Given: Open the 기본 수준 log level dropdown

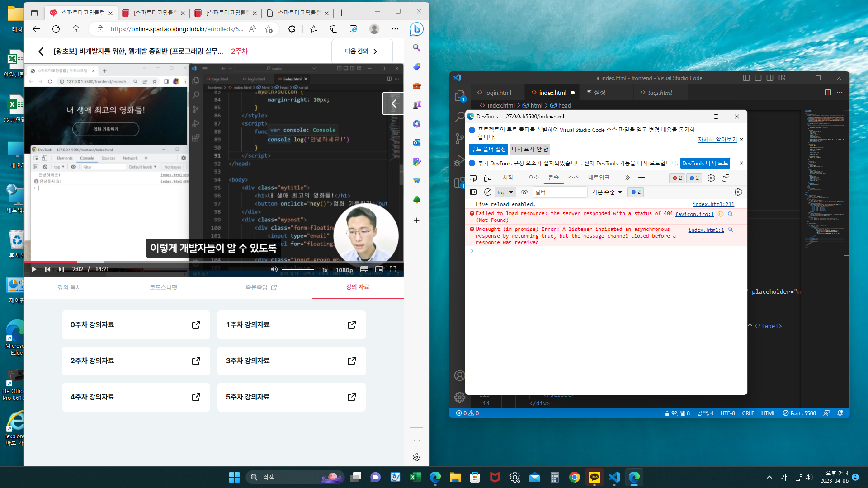Looking at the screenshot, I should pyautogui.click(x=607, y=192).
